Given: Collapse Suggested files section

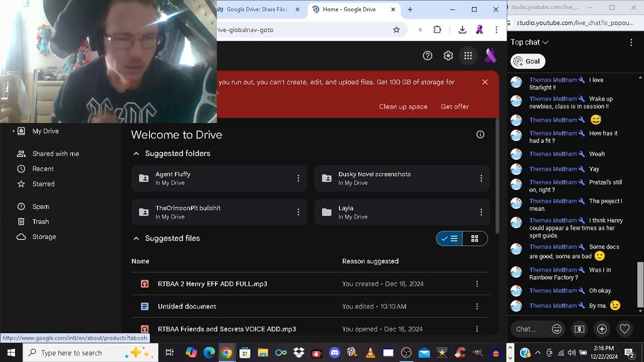Looking at the screenshot, I should [x=136, y=238].
